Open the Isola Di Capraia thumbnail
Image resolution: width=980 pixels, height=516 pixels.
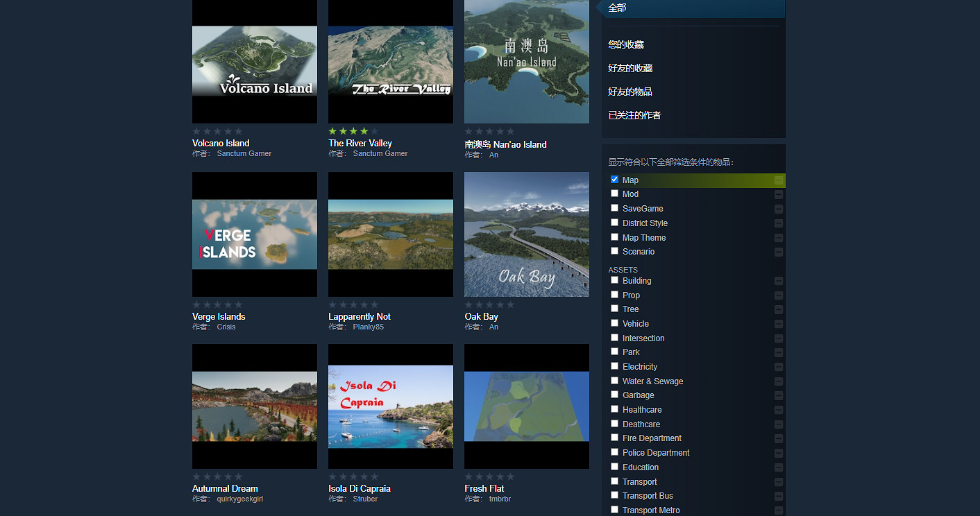[x=390, y=406]
